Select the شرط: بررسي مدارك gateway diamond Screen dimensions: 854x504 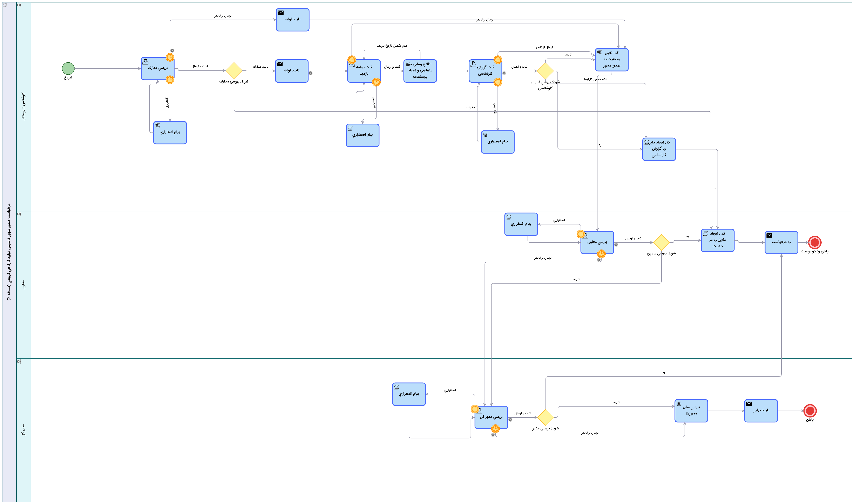[x=234, y=71]
